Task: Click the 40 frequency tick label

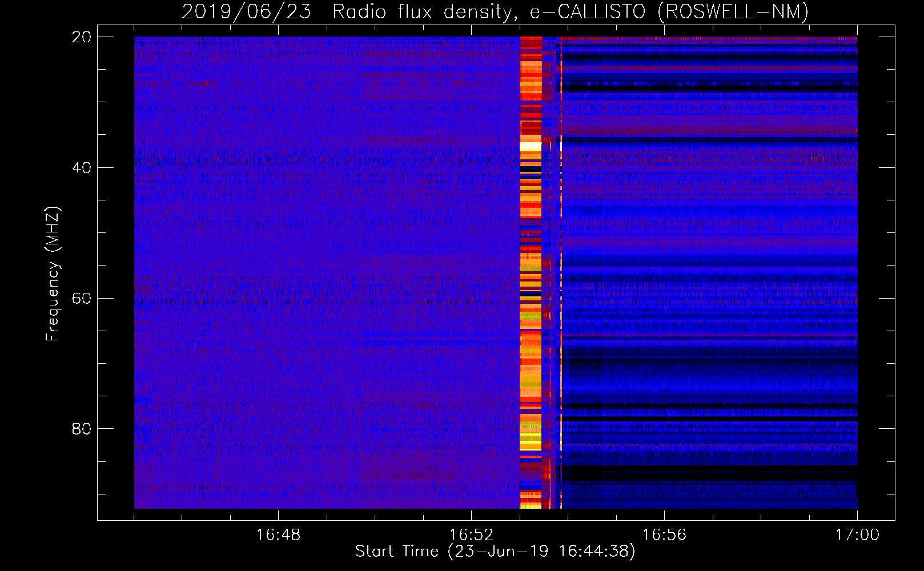Action: [81, 168]
